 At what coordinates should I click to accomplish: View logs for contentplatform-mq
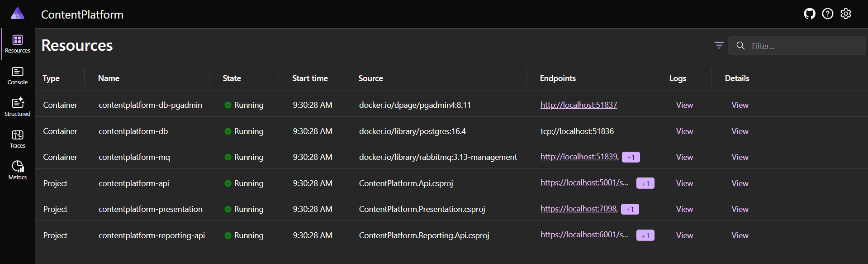click(x=684, y=157)
